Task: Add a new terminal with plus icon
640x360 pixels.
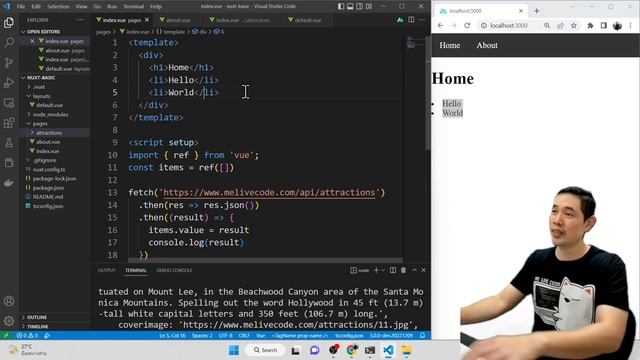Action: 376,270
